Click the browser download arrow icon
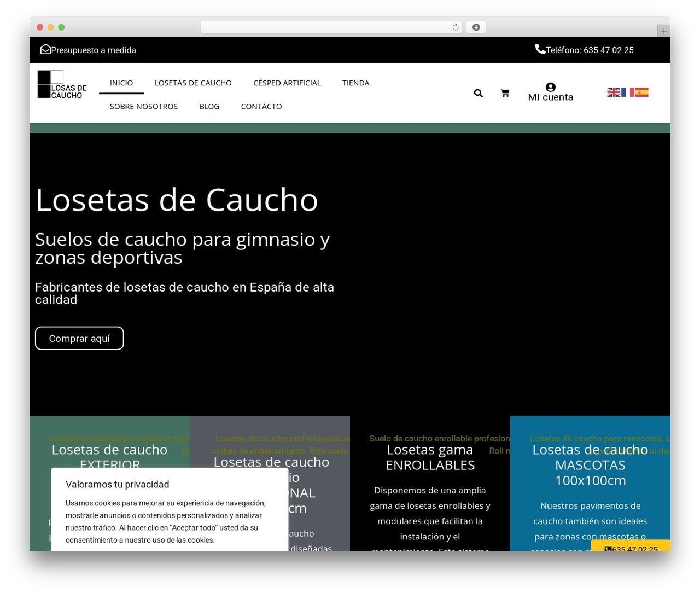This screenshot has width=700, height=593. click(476, 27)
